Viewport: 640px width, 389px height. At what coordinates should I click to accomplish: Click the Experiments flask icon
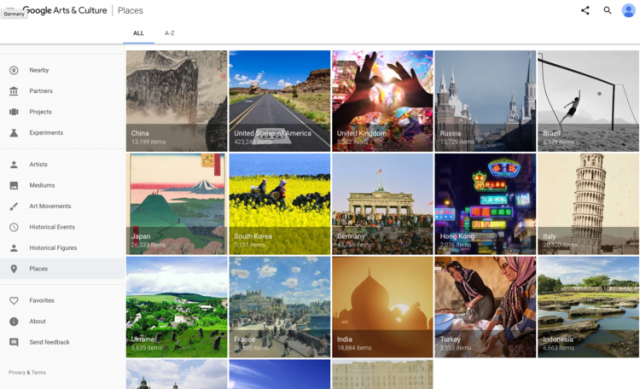pos(14,133)
